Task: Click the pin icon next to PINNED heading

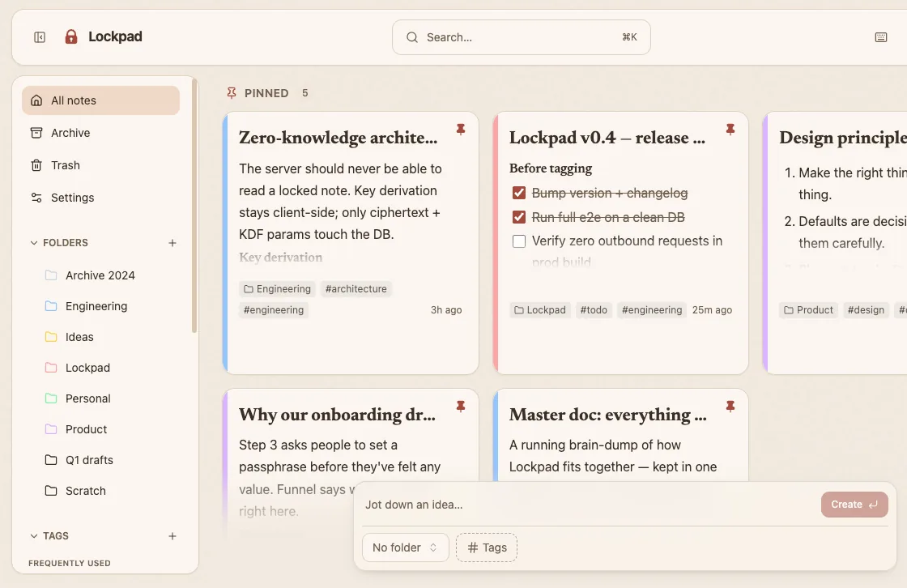Action: tap(232, 93)
